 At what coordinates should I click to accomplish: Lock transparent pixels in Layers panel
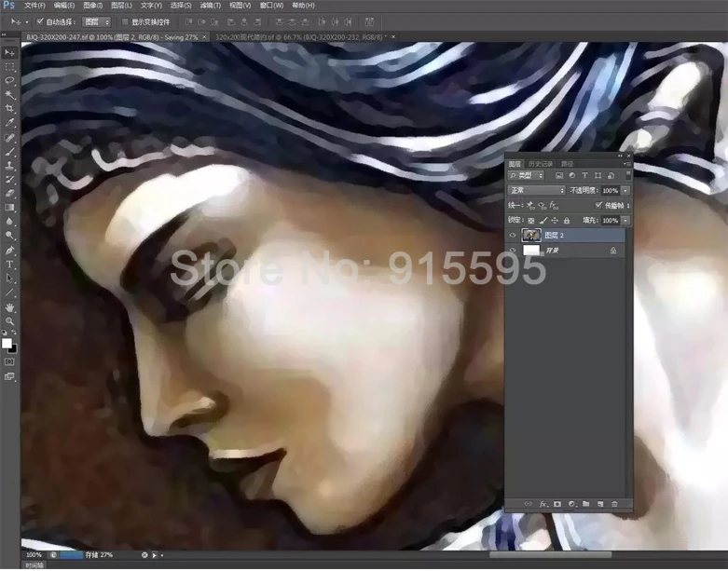(531, 221)
